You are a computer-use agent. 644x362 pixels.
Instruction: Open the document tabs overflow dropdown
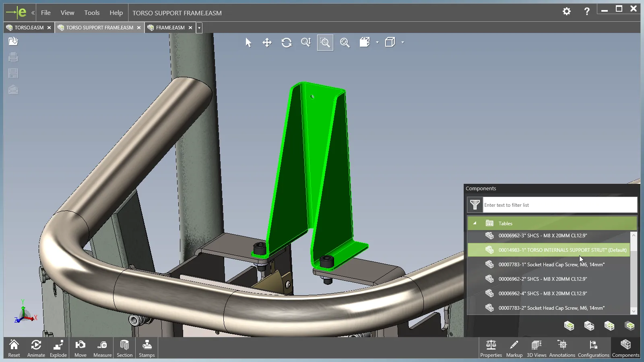coord(199,28)
